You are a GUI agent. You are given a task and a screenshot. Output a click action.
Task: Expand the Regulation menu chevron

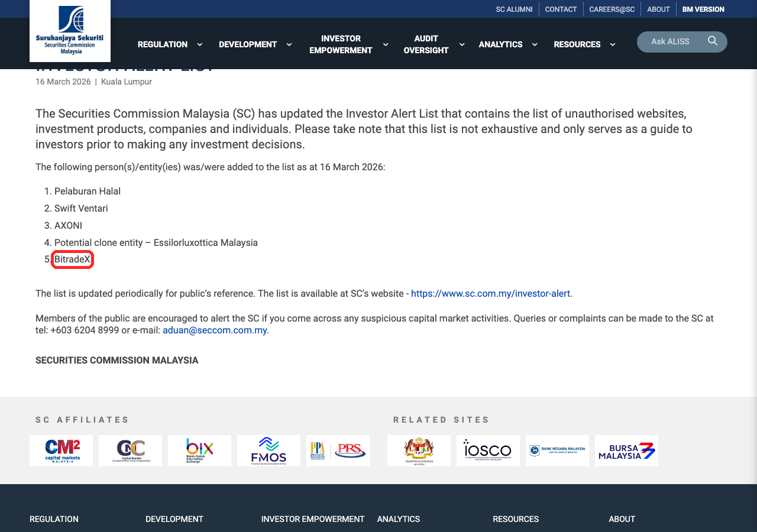pos(199,44)
